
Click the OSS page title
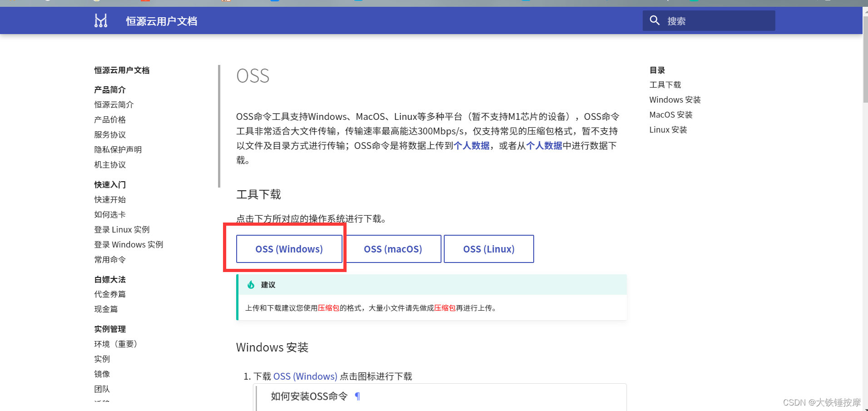pos(253,76)
